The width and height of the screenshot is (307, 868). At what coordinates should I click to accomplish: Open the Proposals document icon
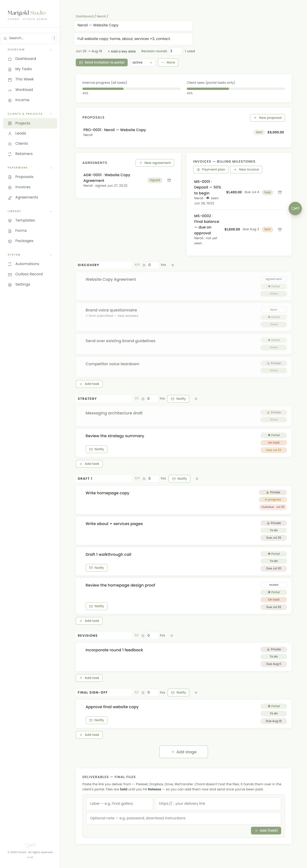(10, 177)
